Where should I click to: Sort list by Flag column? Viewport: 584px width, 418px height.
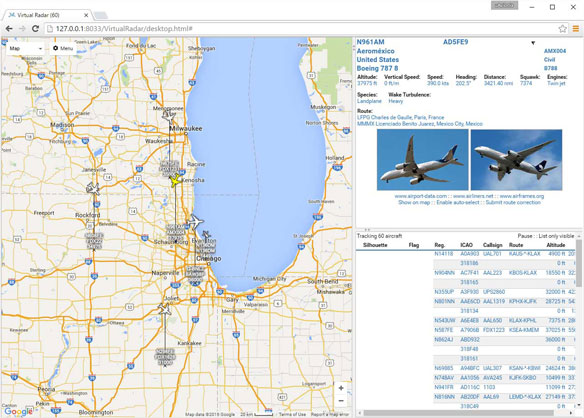click(413, 245)
